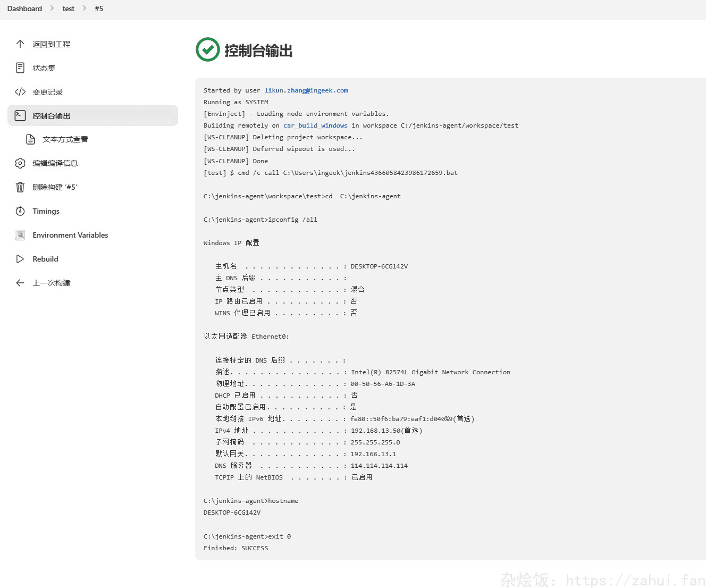Open the car_build_windows node link
Image resolution: width=706 pixels, height=588 pixels.
(x=315, y=125)
